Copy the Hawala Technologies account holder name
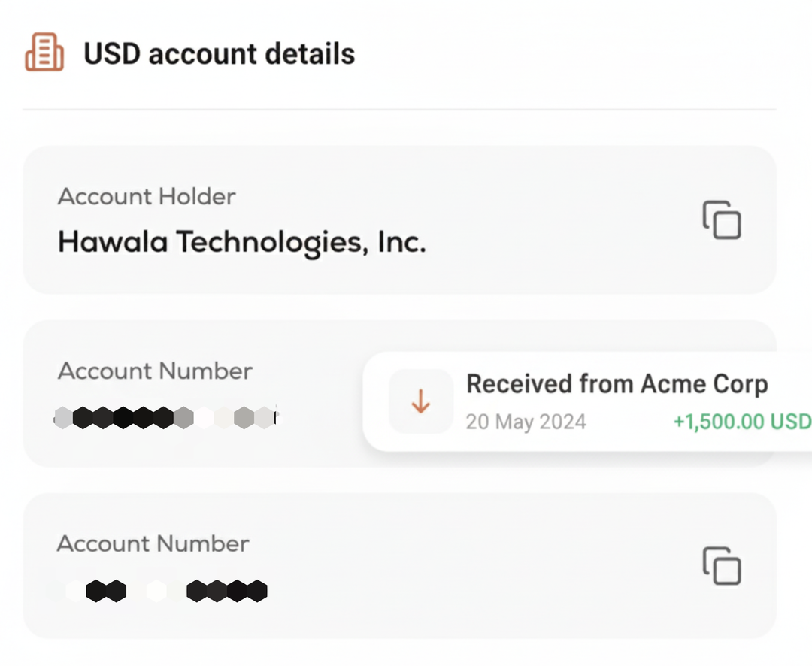 (721, 219)
